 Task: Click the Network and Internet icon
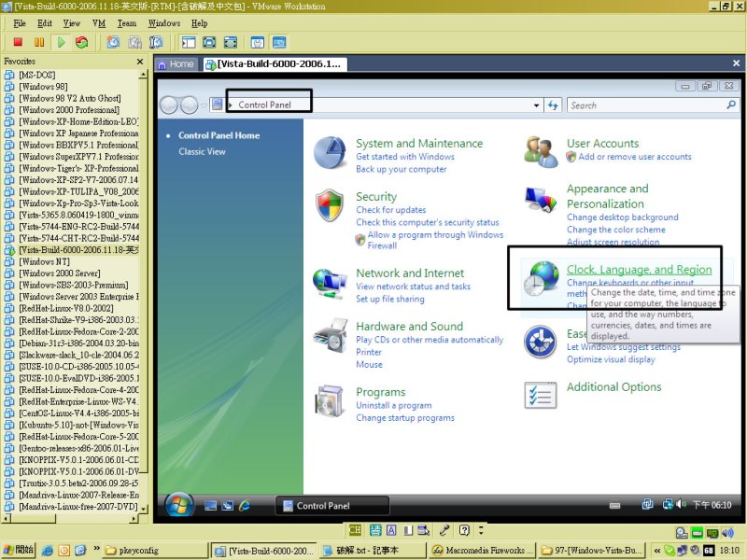330,284
